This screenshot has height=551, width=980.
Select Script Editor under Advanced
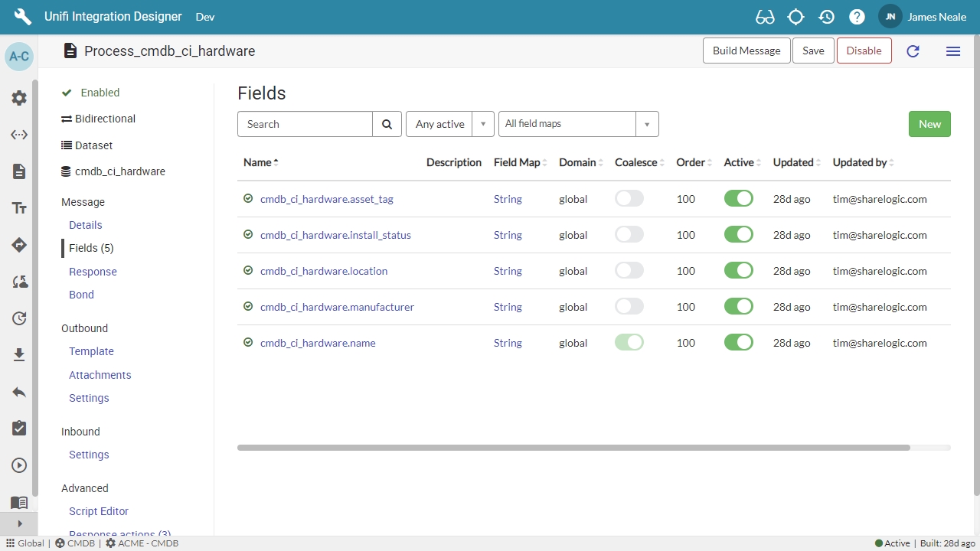tap(99, 511)
